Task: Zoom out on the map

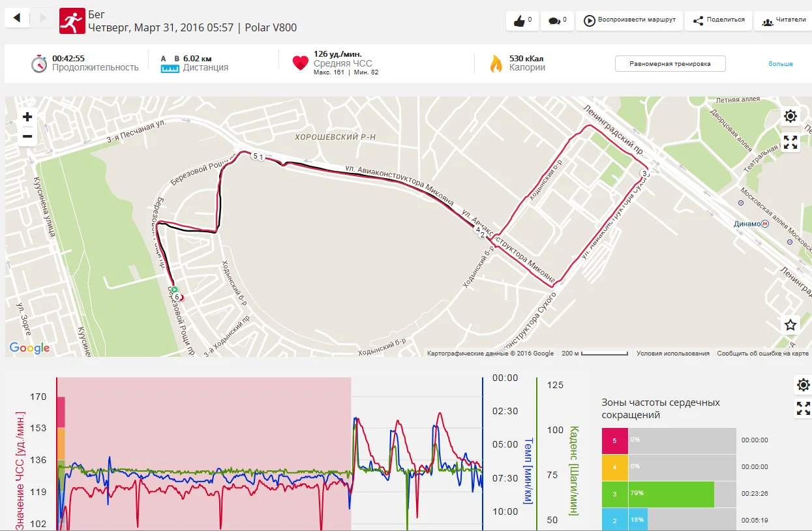Action: pyautogui.click(x=27, y=136)
